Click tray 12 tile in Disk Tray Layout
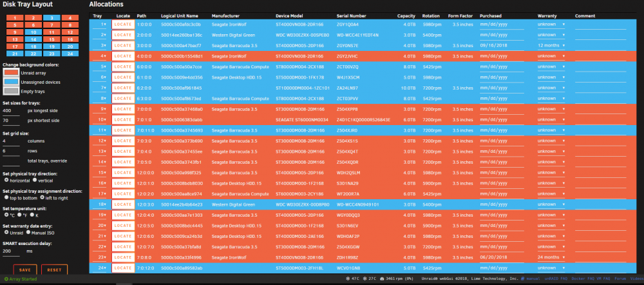The width and height of the screenshot is (644, 285). coord(70,32)
